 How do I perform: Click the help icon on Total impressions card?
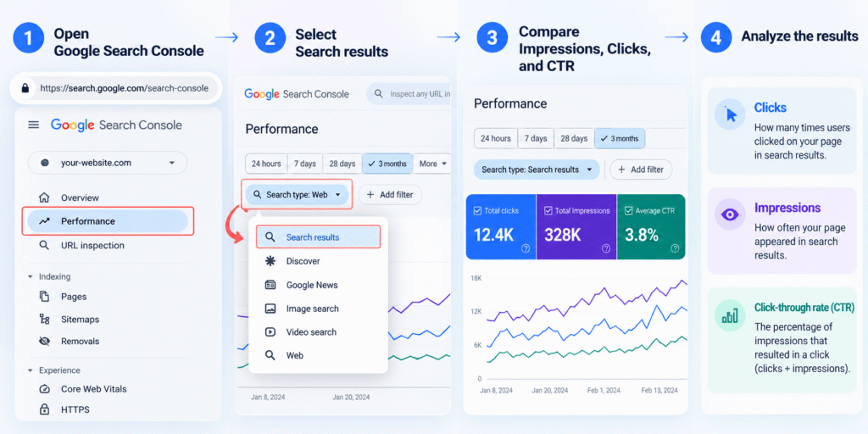[x=606, y=248]
